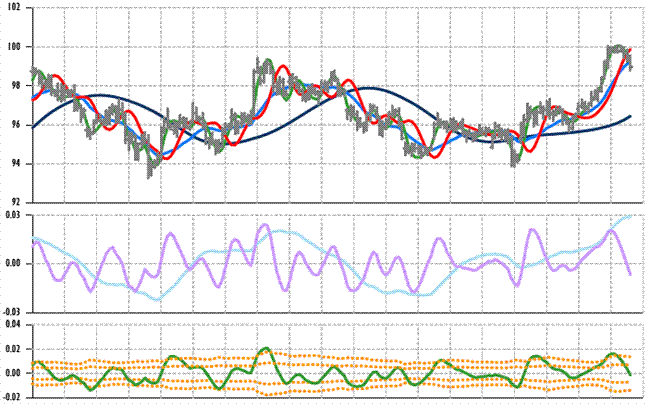Click the -0.03 label on the middle panel axis
The image size is (650, 404).
pos(10,312)
